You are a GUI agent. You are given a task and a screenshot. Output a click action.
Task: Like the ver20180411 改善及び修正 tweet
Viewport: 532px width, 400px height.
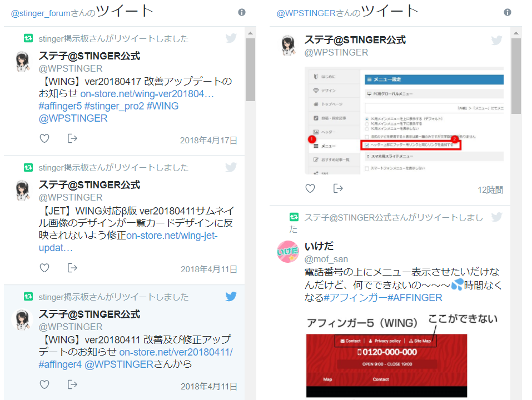coord(44,384)
